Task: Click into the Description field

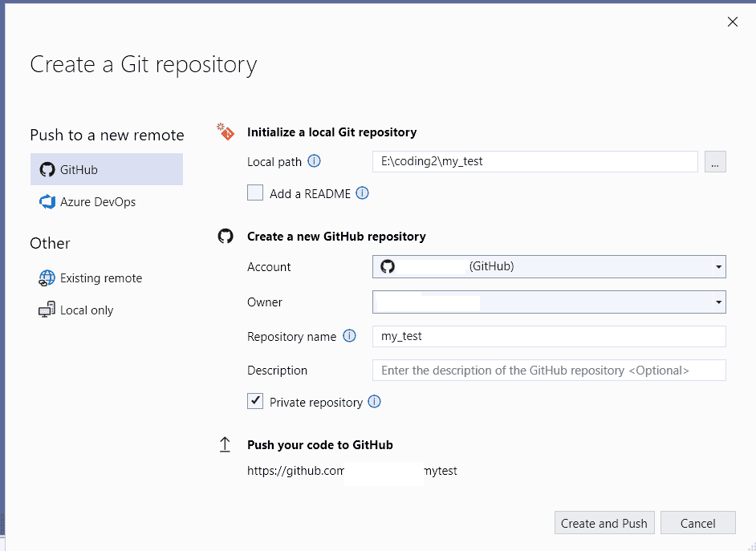Action: coord(549,371)
